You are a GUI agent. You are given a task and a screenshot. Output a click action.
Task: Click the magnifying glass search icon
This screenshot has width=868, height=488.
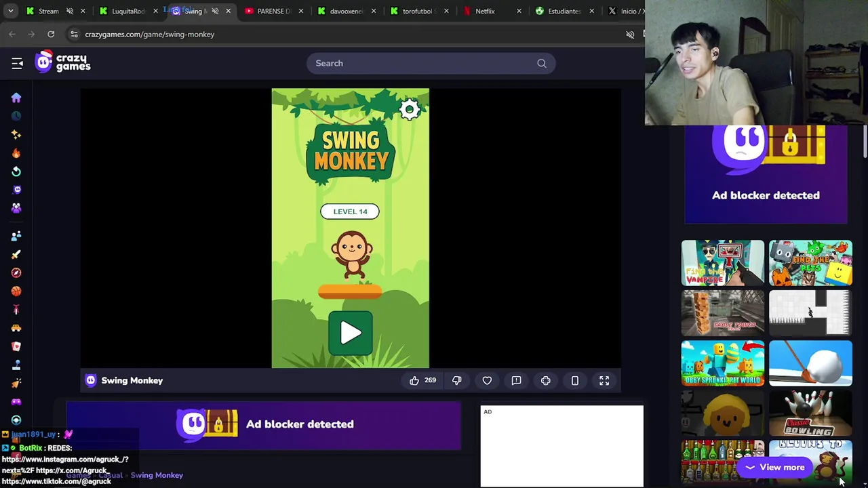pos(541,63)
